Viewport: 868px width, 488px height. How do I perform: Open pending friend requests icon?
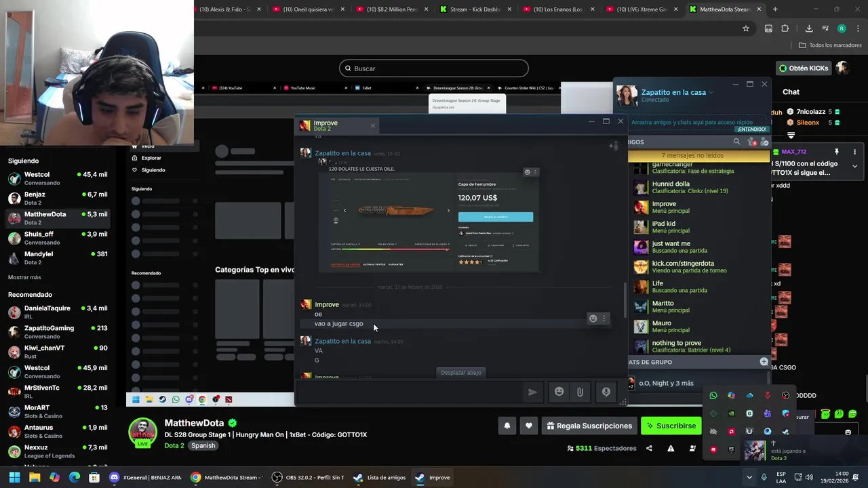pyautogui.click(x=751, y=142)
